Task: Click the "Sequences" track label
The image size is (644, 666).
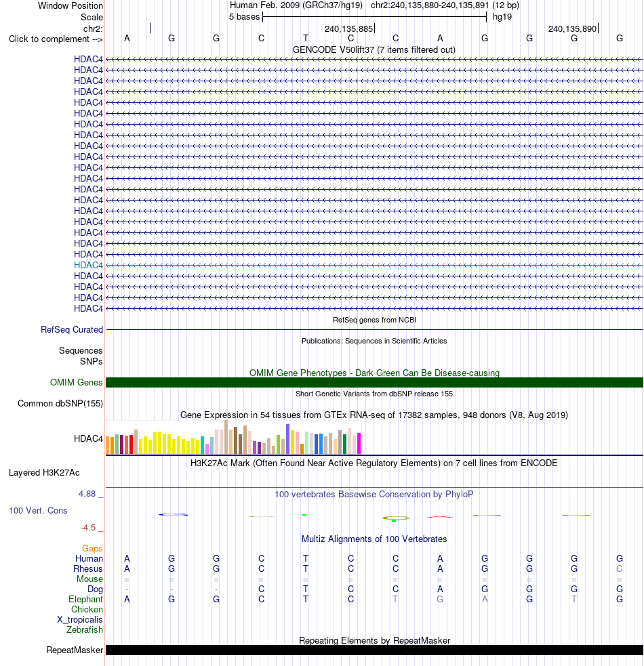Action: [x=81, y=350]
